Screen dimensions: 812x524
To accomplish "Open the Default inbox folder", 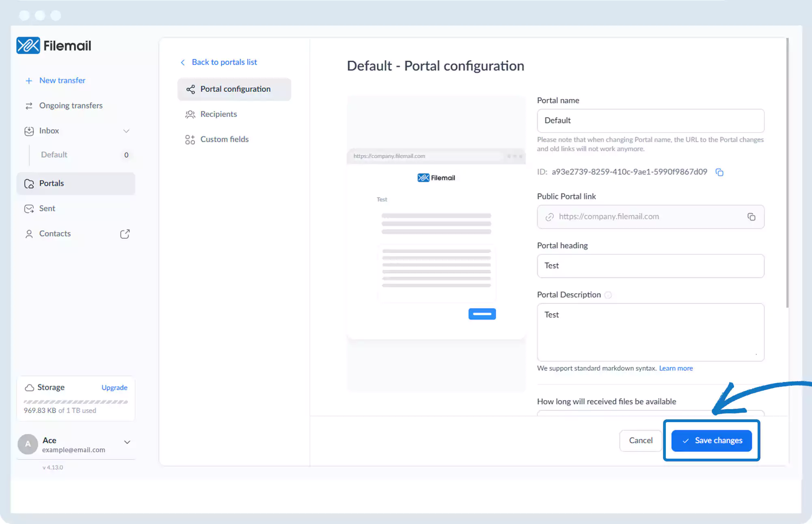I will [54, 155].
